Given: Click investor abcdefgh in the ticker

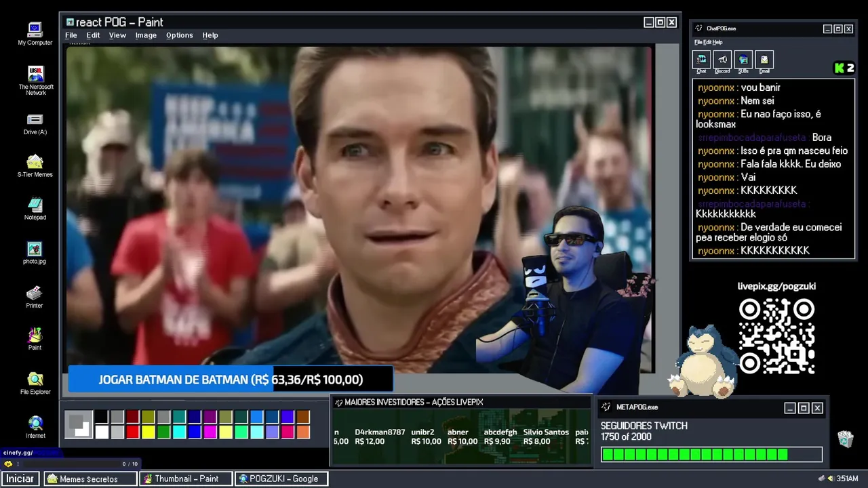Looking at the screenshot, I should (x=500, y=436).
